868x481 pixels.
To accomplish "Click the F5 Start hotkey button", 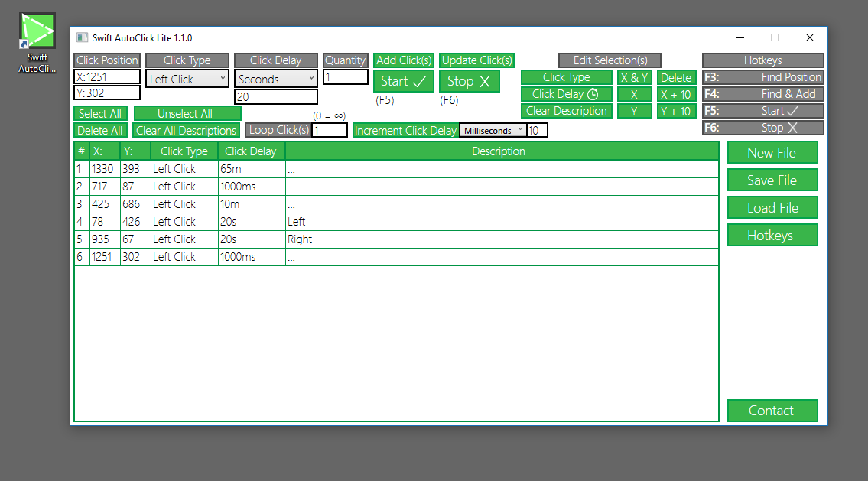I will point(762,111).
